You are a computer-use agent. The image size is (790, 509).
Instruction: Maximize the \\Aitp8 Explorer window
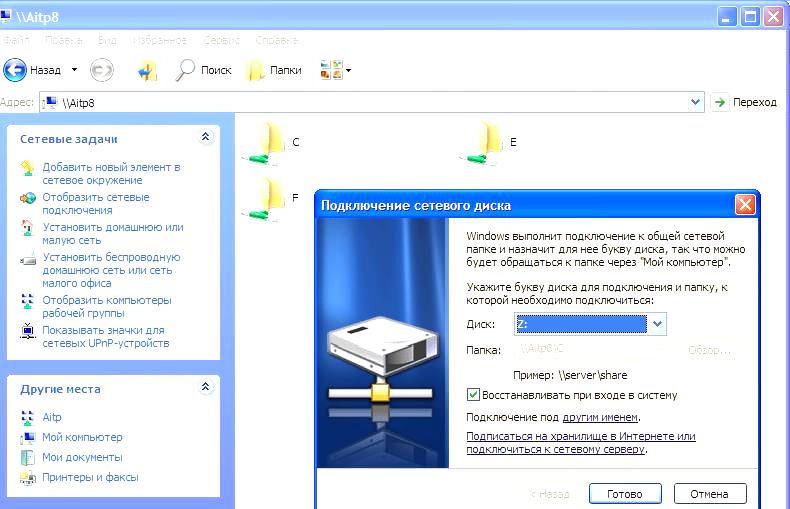click(x=750, y=17)
